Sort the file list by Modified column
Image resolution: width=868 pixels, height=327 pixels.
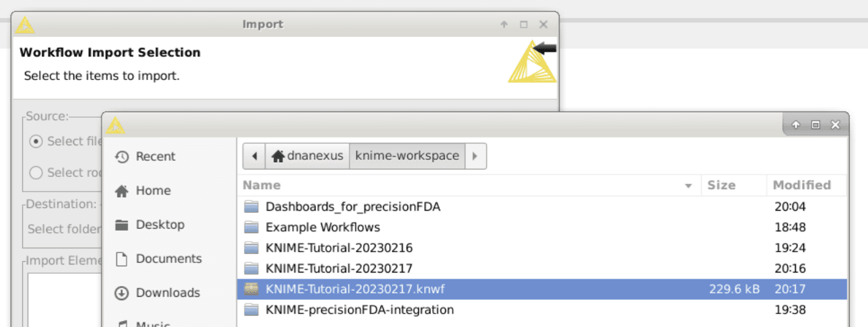801,185
